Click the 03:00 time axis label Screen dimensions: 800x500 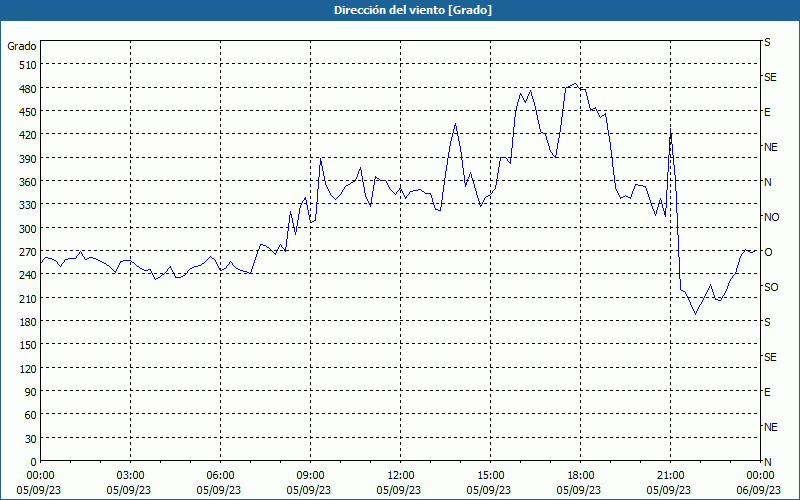(131, 476)
